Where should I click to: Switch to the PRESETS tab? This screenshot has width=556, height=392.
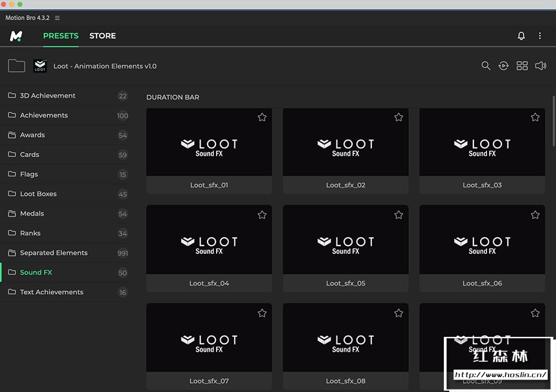click(61, 36)
